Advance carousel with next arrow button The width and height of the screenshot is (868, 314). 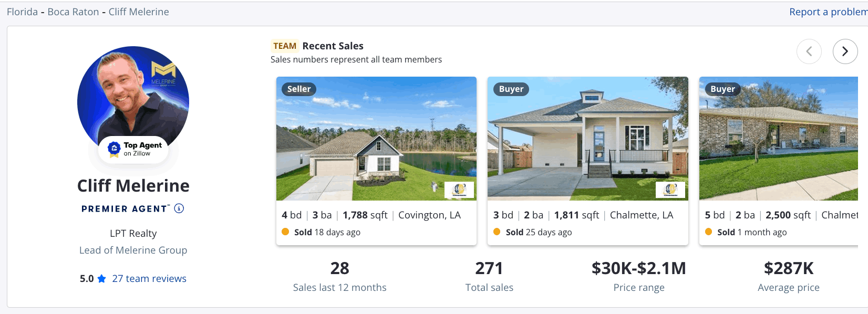845,51
